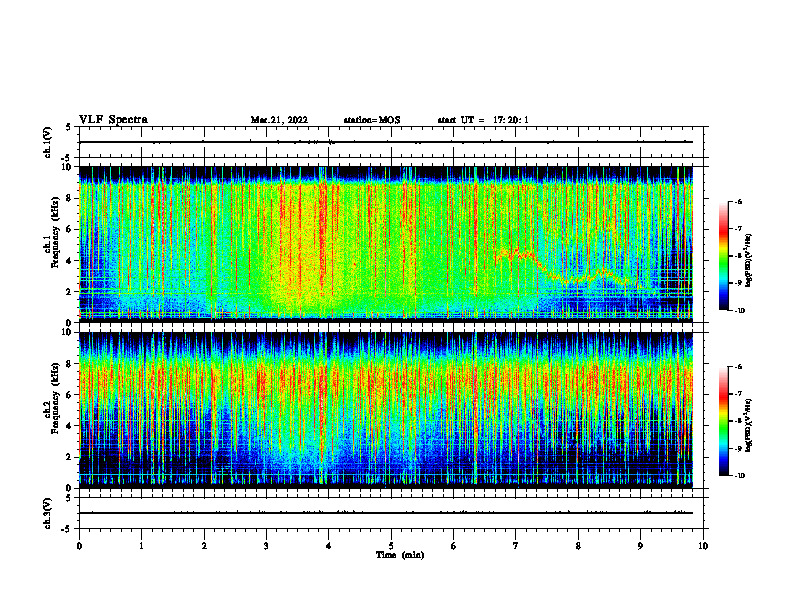
Task: Click the "-6" label on ch.1 color bar
Action: [738, 201]
